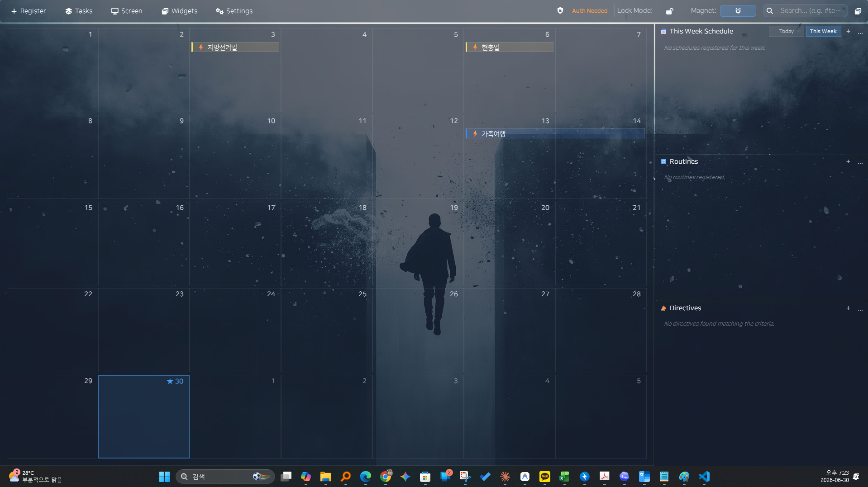Viewport: 868px width, 487px height.
Task: Click the window stack icon at top right
Action: [858, 11]
